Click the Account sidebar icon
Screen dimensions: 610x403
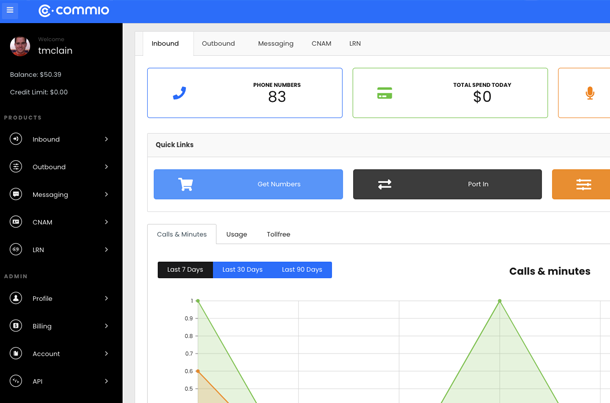(16, 353)
